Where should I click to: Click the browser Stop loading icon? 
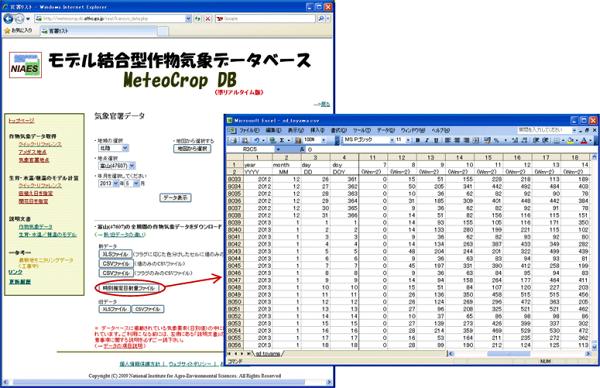point(207,18)
